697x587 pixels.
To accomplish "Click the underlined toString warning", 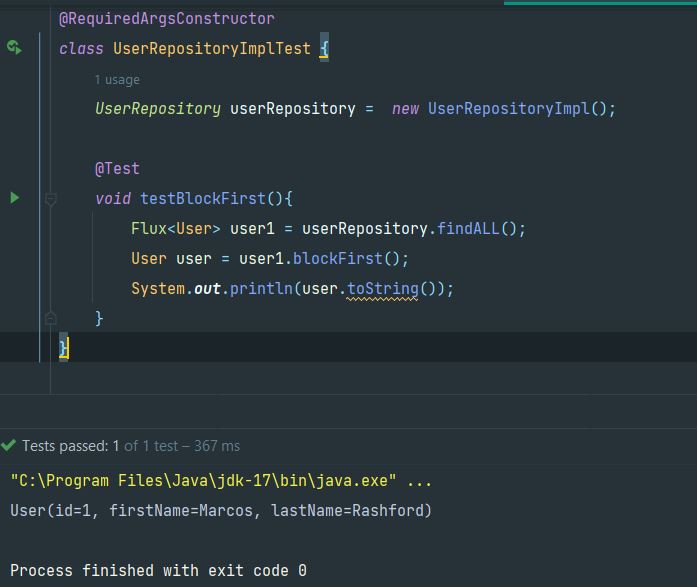I will 382,288.
